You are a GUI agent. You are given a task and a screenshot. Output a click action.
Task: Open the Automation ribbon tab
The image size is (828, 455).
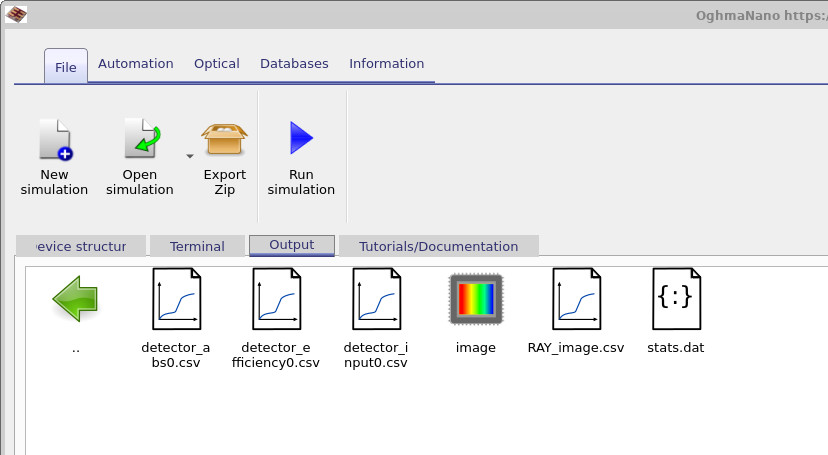(136, 63)
